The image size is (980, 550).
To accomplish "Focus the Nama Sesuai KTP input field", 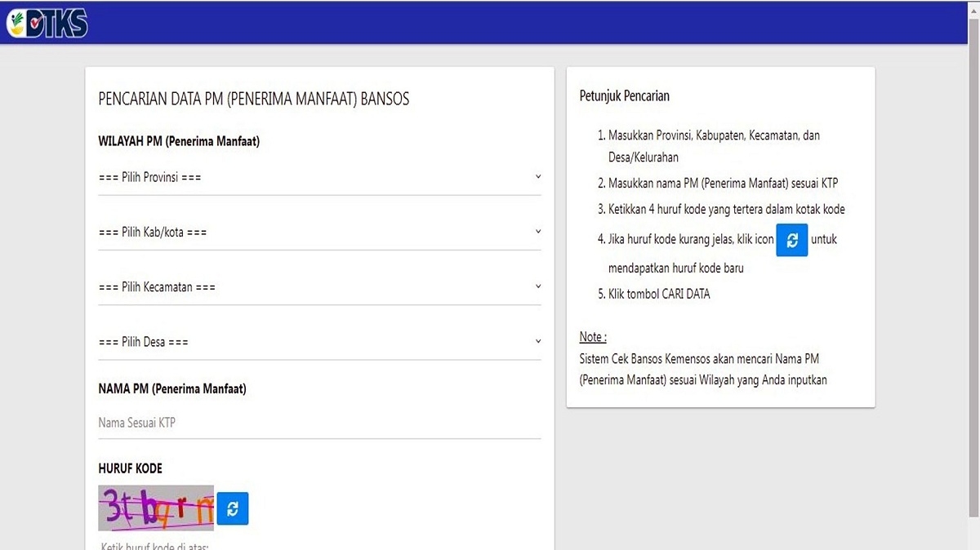I will [x=318, y=422].
